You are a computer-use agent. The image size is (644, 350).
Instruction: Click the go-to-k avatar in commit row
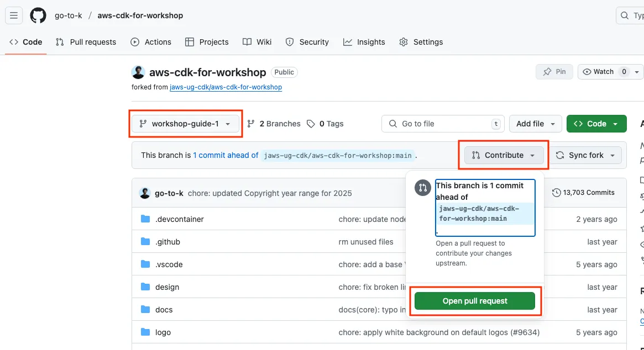(x=145, y=193)
